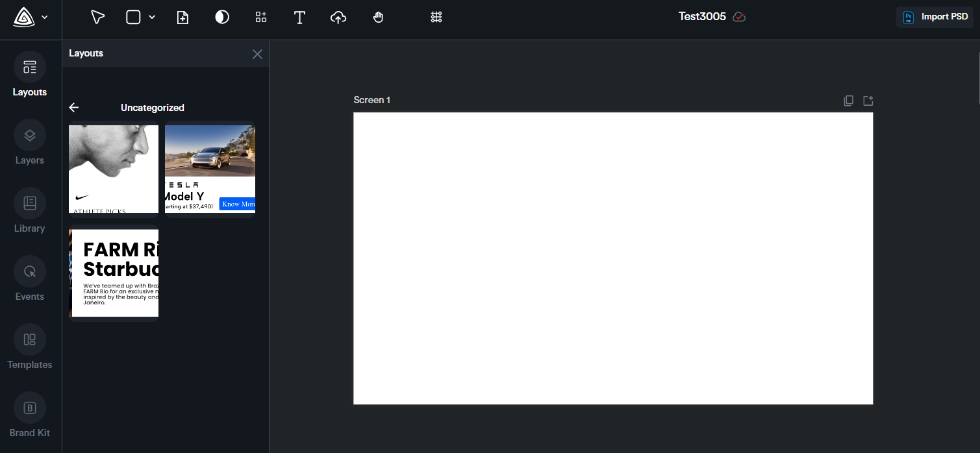Screen dimensions: 980x453
Task: Open the Events sidebar panel
Action: click(x=30, y=278)
